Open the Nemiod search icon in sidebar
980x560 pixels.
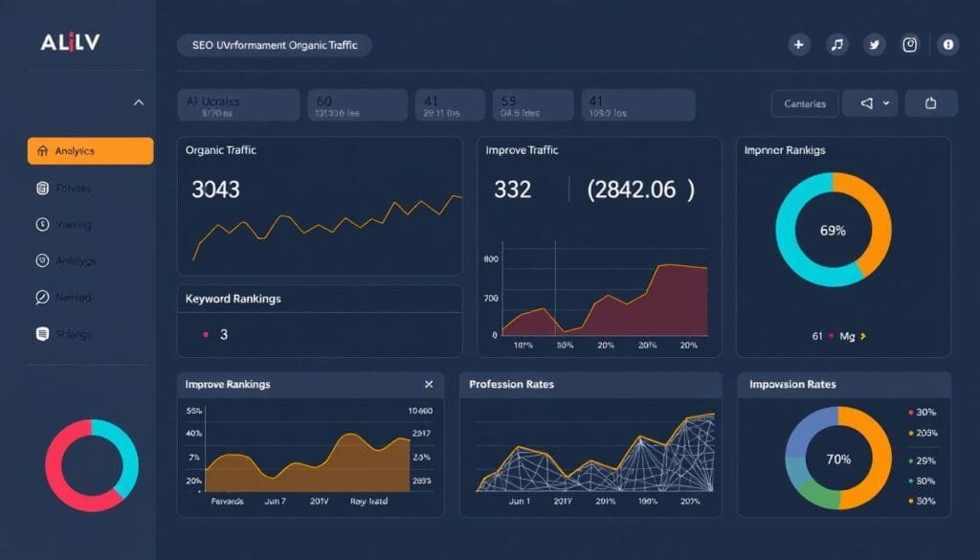pos(42,297)
